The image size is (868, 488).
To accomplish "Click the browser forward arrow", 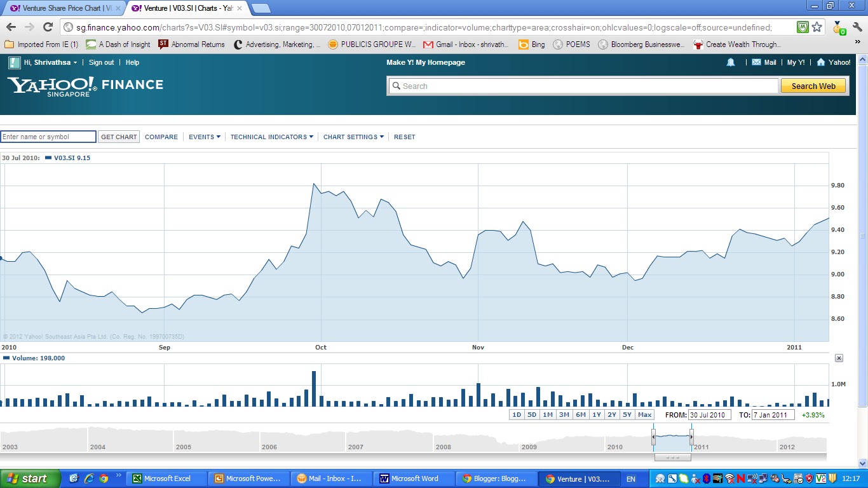I will click(x=29, y=27).
